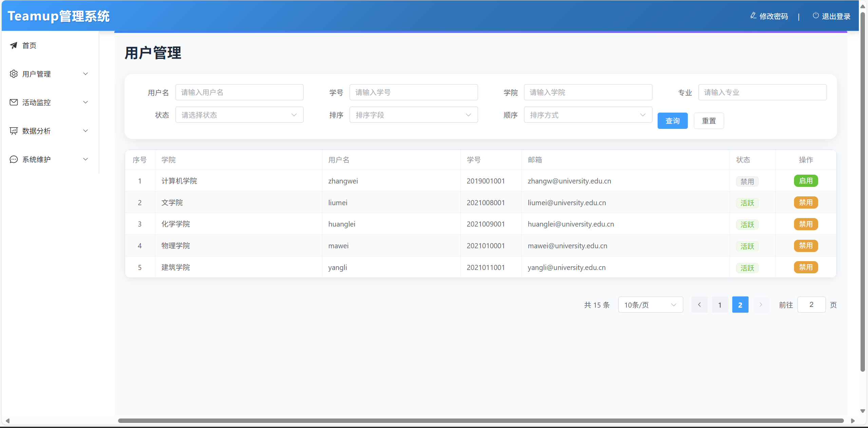This screenshot has width=868, height=428.
Task: Click the horizontal scrollbar at bottom
Action: click(x=480, y=421)
